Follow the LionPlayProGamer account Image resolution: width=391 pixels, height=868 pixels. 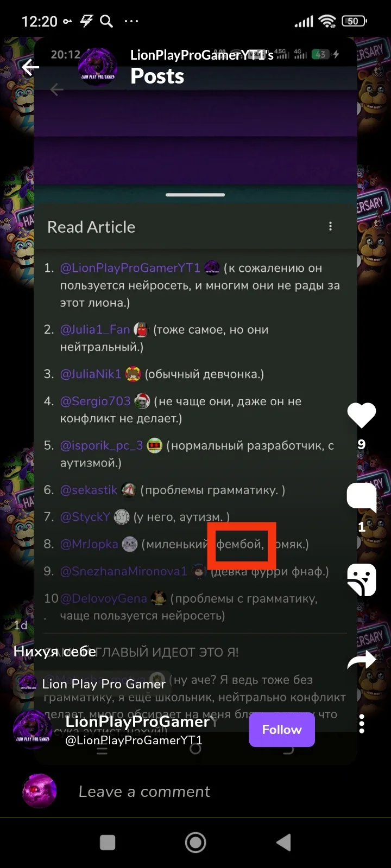282,730
